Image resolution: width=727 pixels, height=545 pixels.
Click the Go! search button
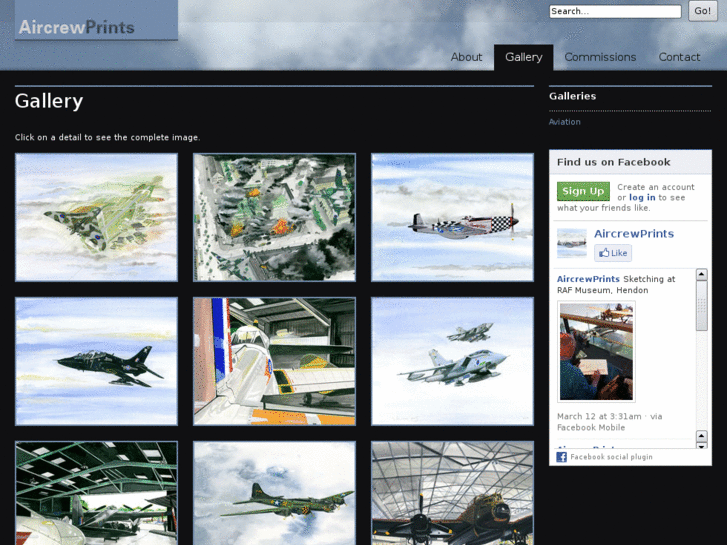click(702, 11)
